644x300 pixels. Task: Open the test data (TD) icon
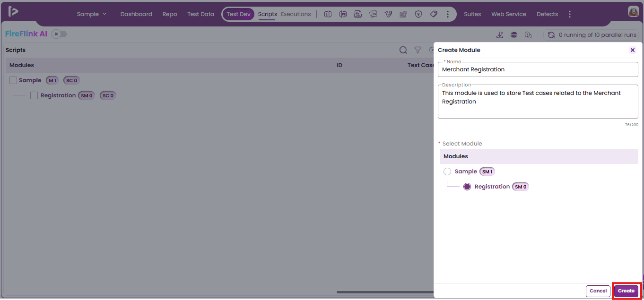point(373,14)
